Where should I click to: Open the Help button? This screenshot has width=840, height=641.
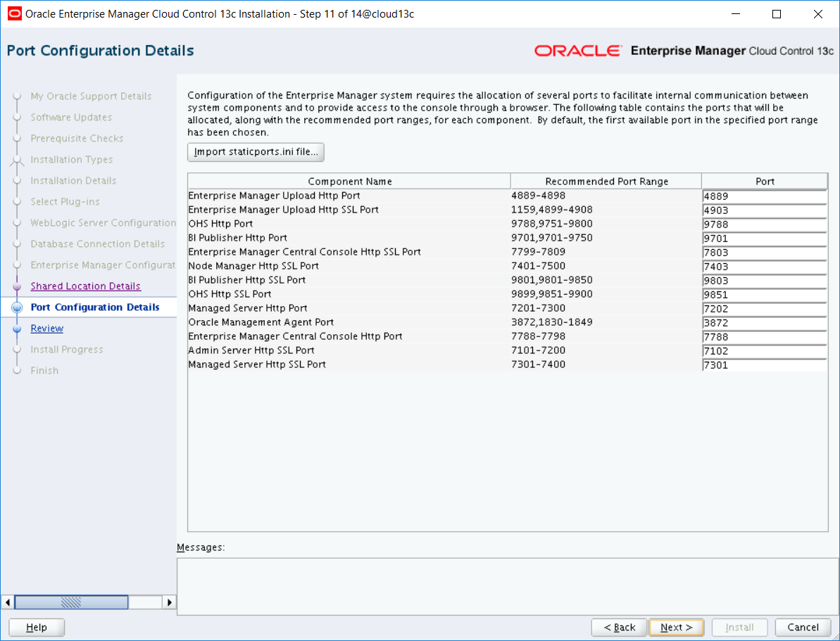point(37,628)
